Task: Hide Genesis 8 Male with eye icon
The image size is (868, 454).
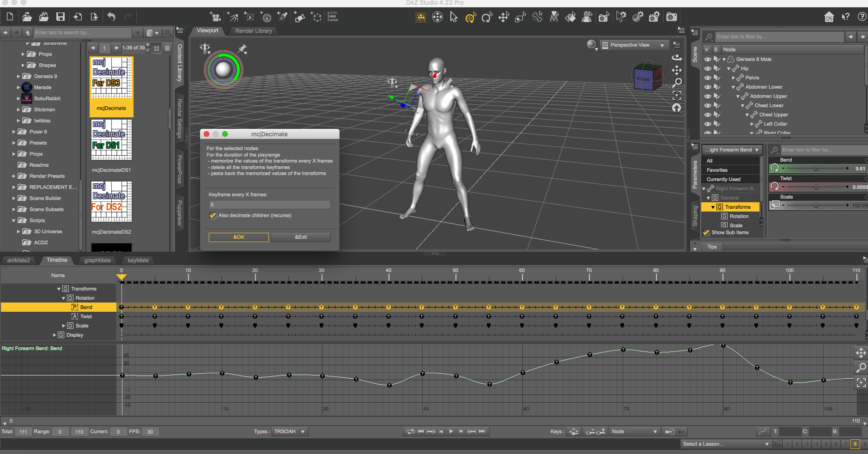Action: tap(707, 59)
